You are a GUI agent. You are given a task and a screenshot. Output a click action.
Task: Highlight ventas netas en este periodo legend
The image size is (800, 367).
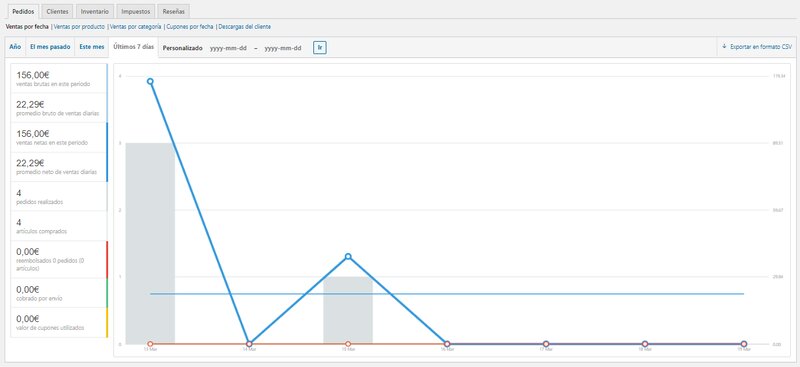(59, 137)
